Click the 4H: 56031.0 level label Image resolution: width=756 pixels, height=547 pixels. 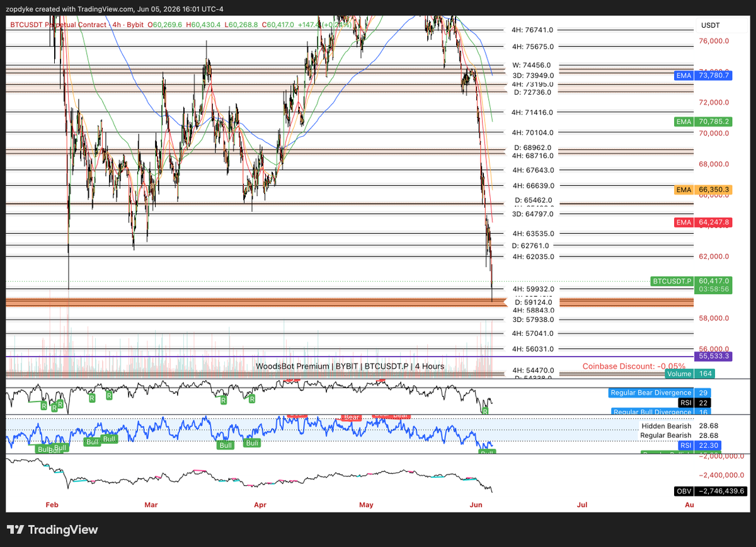pos(533,349)
